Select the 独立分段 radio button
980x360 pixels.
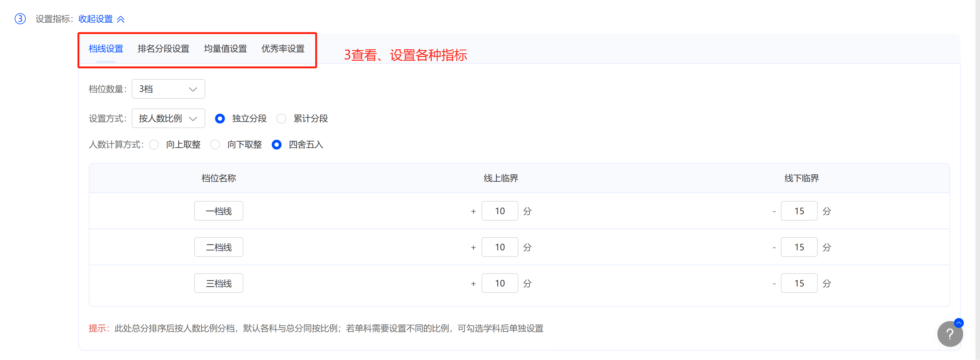coord(220,119)
